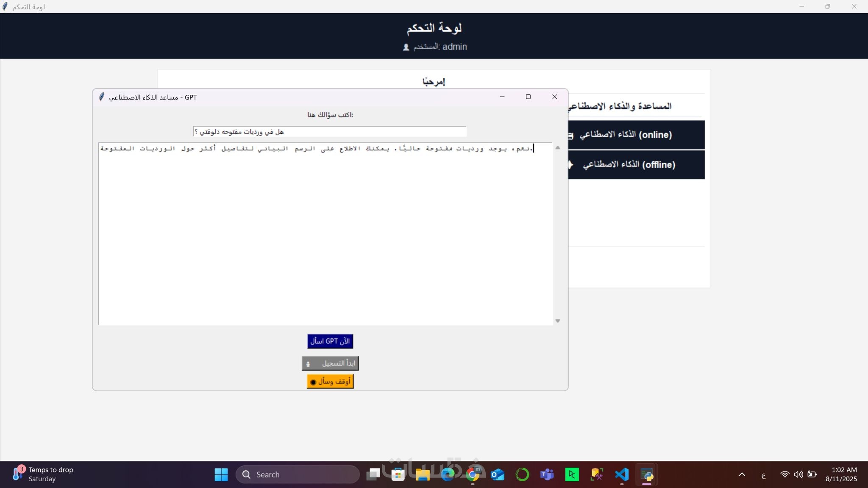Open الذكاء الاصطناعي (offline) assistant

(x=636, y=165)
